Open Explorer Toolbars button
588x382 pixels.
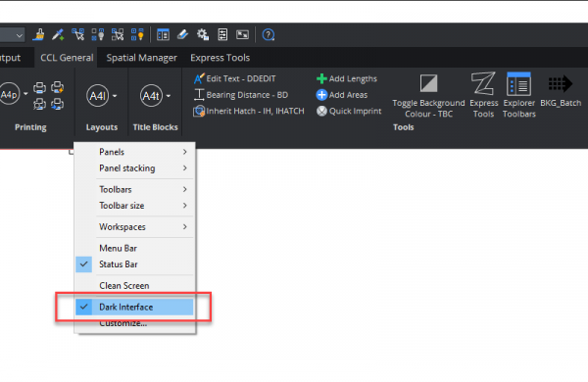[x=519, y=95]
